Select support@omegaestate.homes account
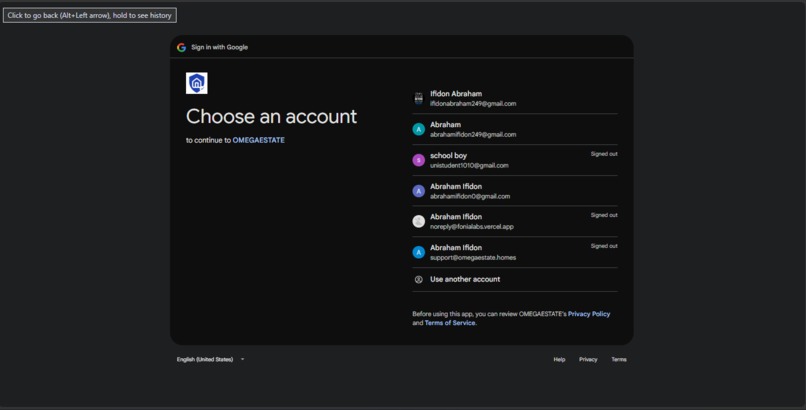This screenshot has height=410, width=806. (515, 252)
